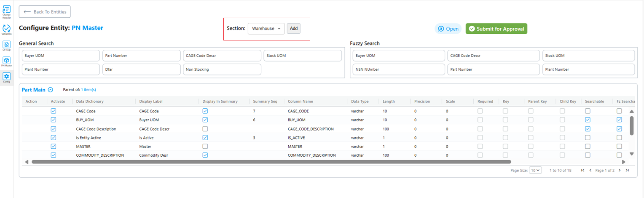Click the grid's horizontal scrollbar thumb

pos(271,162)
